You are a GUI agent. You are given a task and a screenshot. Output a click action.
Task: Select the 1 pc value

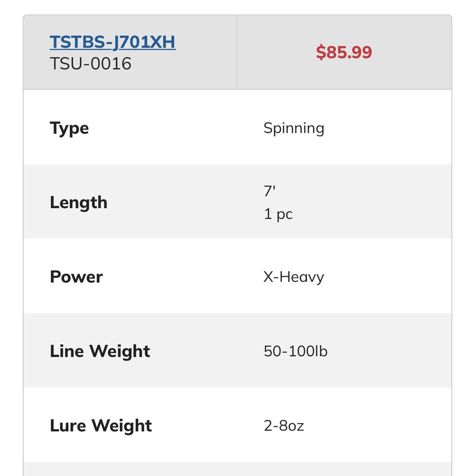click(278, 214)
